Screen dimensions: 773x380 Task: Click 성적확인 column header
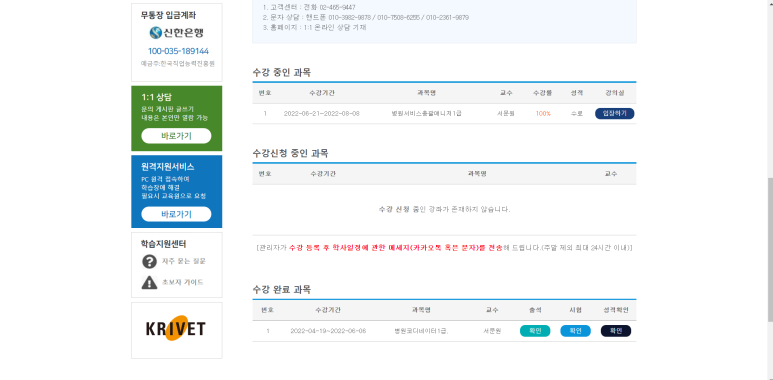click(616, 310)
